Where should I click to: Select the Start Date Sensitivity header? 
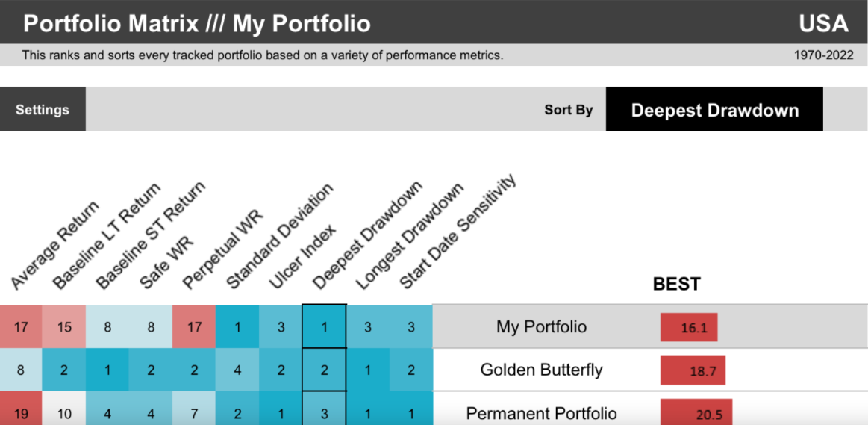point(458,231)
